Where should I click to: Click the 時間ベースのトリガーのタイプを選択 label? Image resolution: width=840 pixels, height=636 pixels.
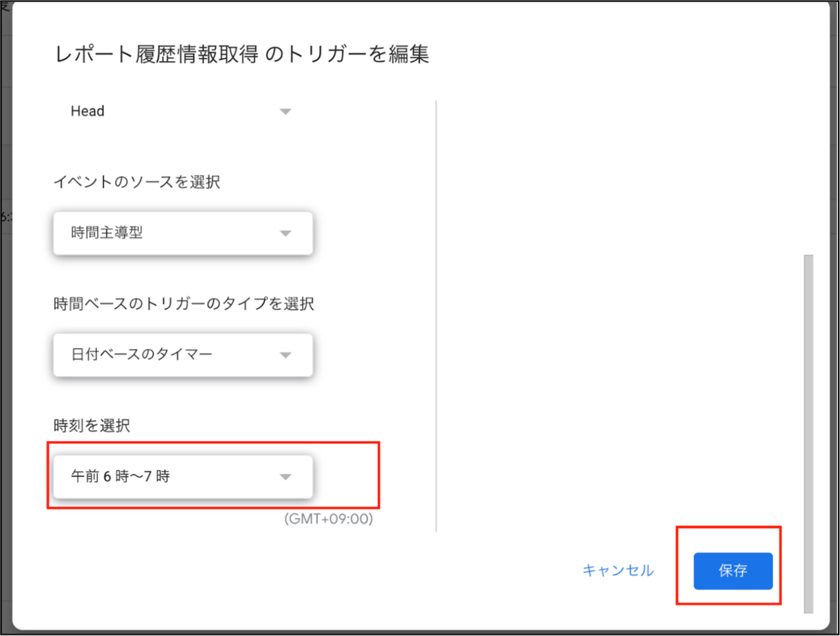pyautogui.click(x=184, y=304)
